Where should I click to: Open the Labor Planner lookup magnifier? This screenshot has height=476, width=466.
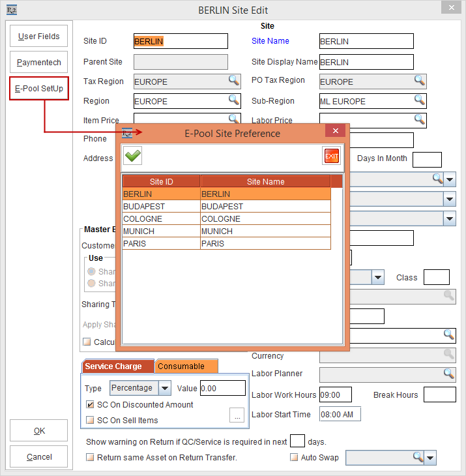(448, 374)
